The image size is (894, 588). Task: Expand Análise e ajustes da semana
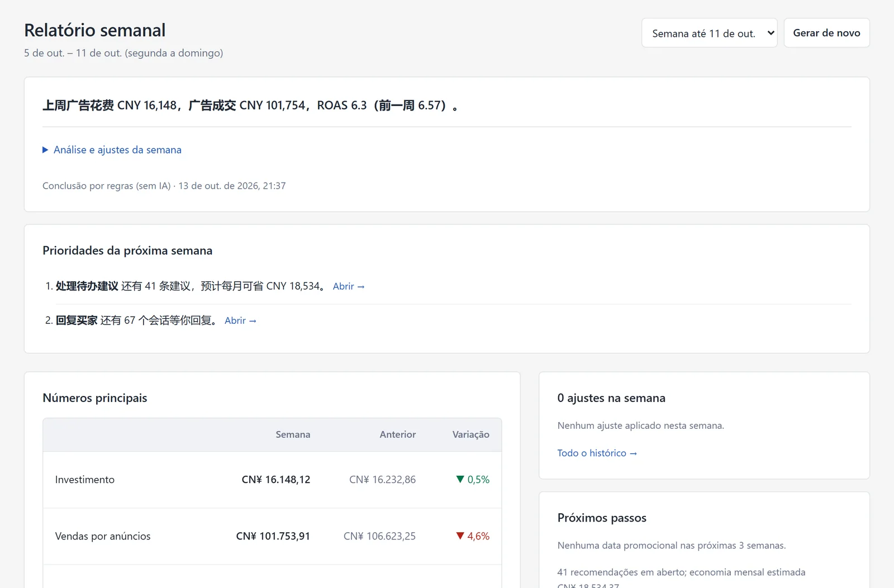tap(112, 150)
